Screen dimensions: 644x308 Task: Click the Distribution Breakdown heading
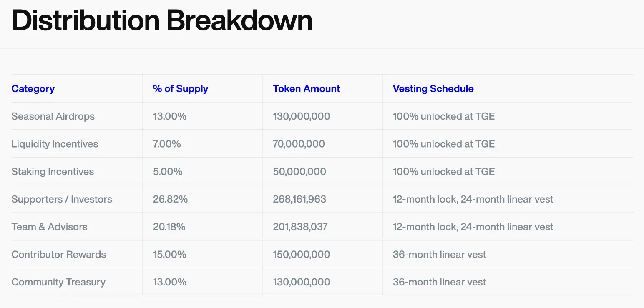click(x=162, y=20)
